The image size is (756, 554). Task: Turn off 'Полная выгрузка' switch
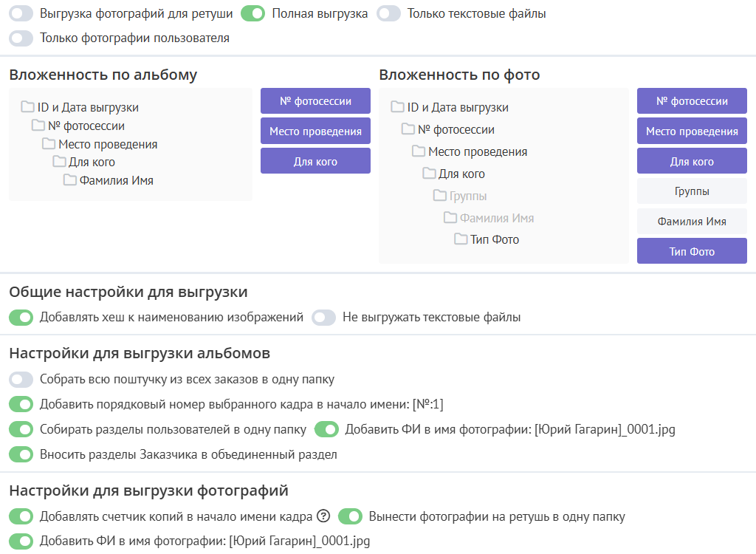pyautogui.click(x=253, y=13)
